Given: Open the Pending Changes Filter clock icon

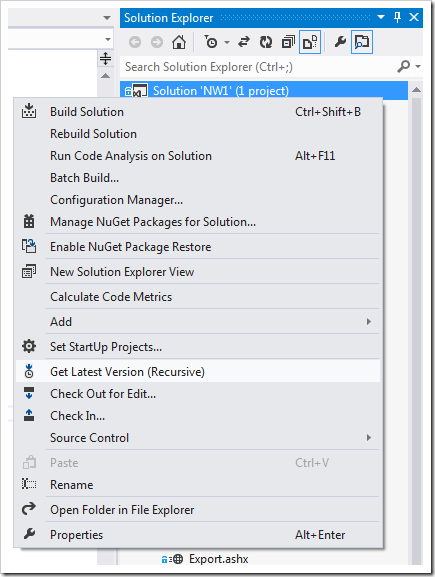Looking at the screenshot, I should [x=211, y=42].
